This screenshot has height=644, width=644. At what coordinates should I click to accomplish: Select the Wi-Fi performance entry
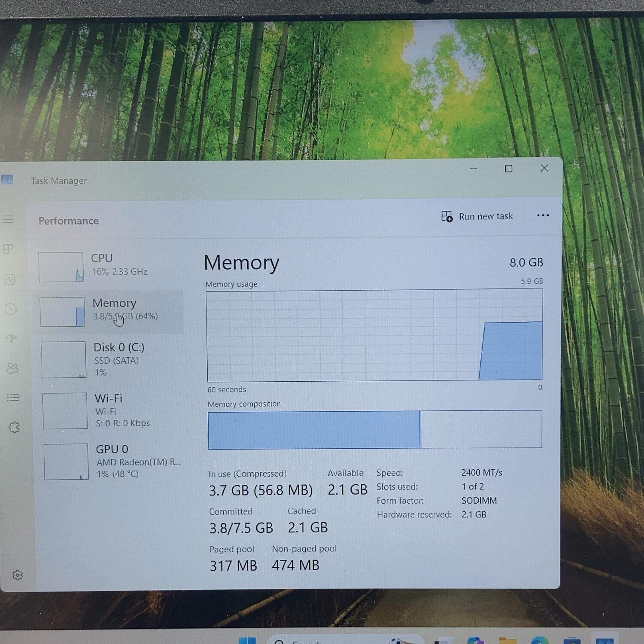[112, 411]
